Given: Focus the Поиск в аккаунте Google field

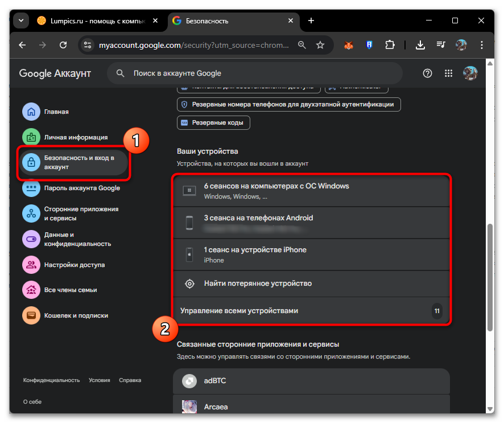Looking at the screenshot, I should tap(255, 73).
